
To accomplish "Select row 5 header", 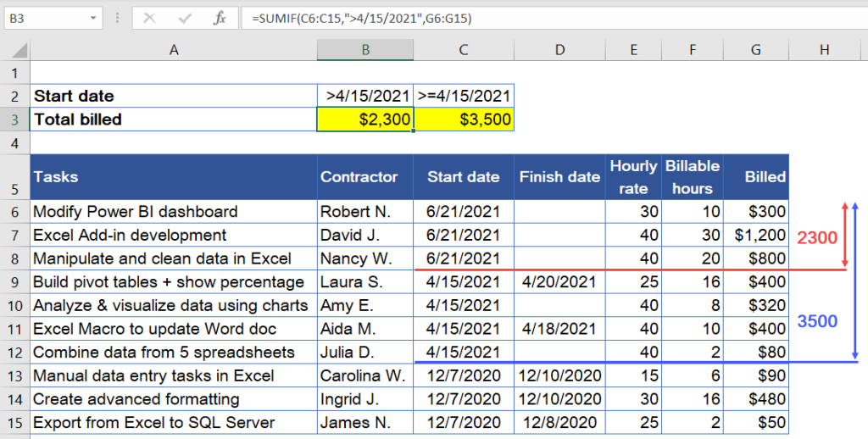I will pos(14,177).
